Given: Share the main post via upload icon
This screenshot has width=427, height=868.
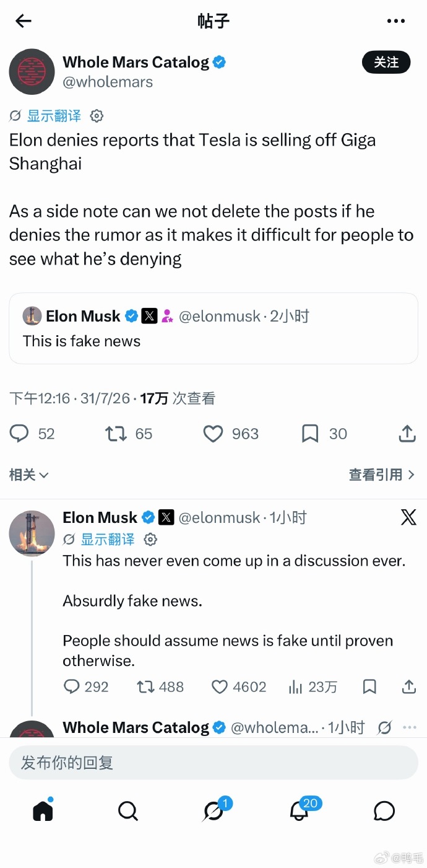Looking at the screenshot, I should (407, 434).
